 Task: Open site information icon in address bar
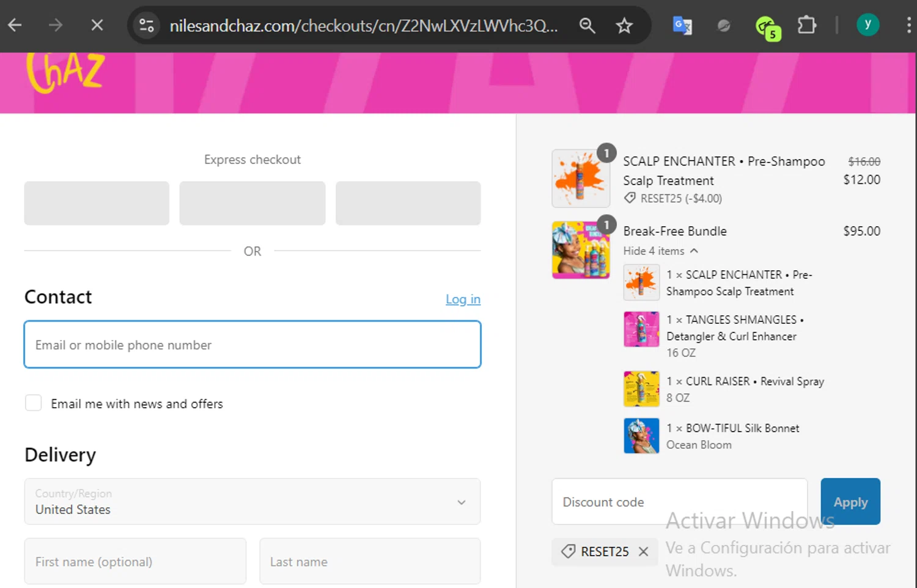pos(147,25)
